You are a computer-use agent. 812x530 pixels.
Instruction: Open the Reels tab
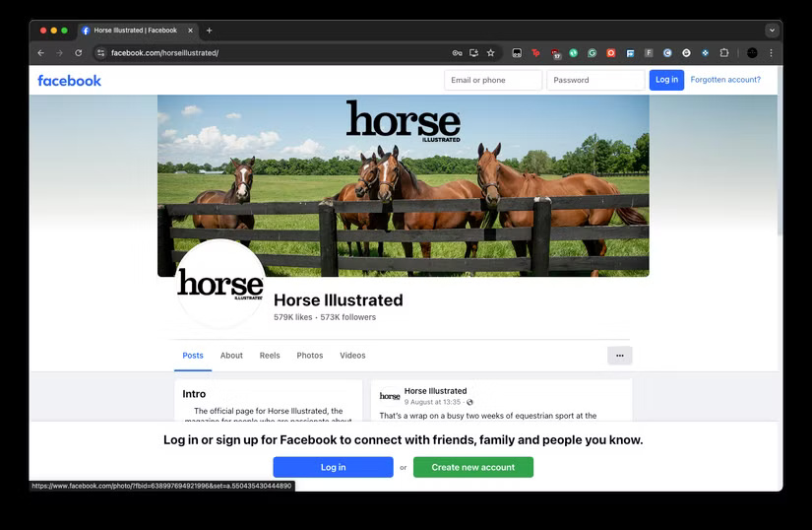(270, 356)
